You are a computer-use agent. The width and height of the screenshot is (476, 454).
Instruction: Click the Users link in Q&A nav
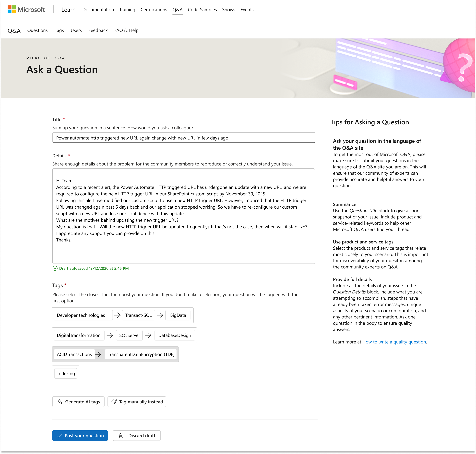click(76, 30)
